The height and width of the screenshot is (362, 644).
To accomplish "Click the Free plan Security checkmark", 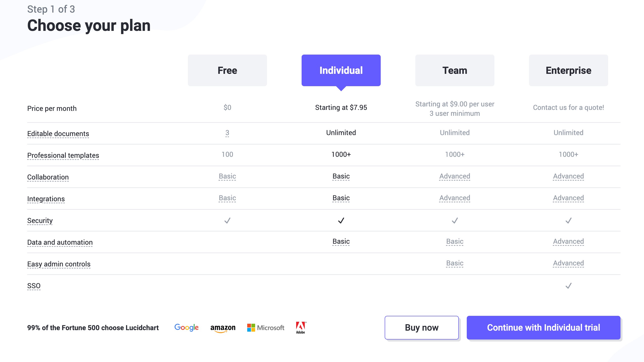I will pos(227,221).
